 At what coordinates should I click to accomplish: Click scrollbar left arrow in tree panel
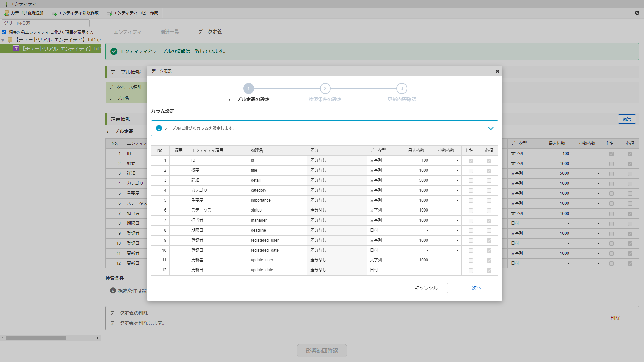click(x=3, y=338)
